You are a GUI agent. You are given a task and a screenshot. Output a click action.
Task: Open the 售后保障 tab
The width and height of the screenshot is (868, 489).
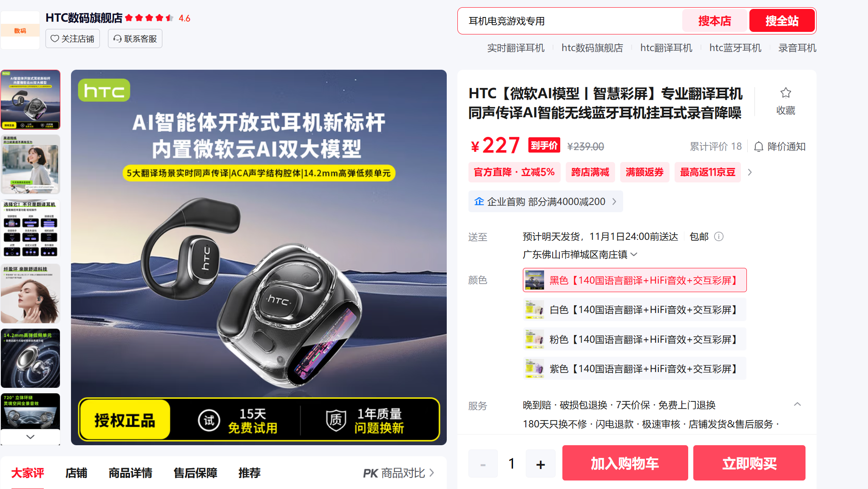(196, 473)
